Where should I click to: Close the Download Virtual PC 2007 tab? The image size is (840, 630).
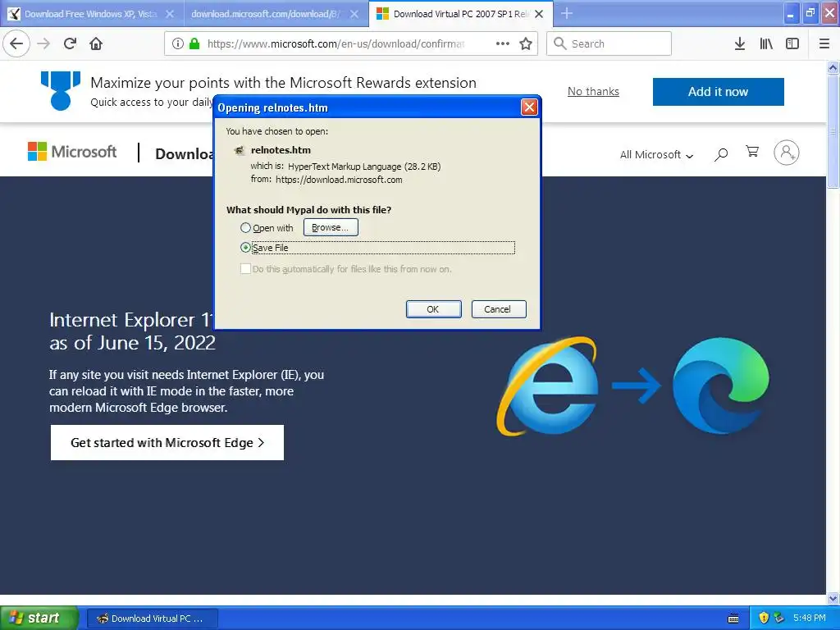pos(539,14)
